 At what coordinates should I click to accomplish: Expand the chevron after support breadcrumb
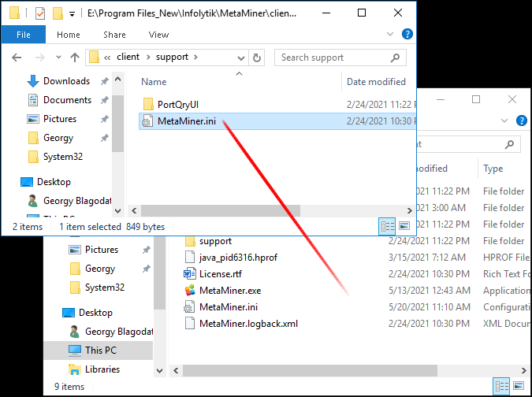click(195, 57)
